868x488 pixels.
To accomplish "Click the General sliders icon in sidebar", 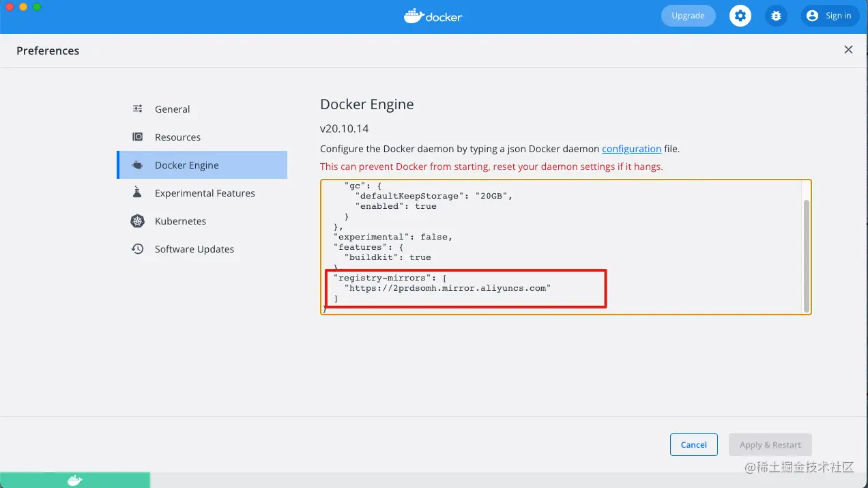I will click(138, 109).
